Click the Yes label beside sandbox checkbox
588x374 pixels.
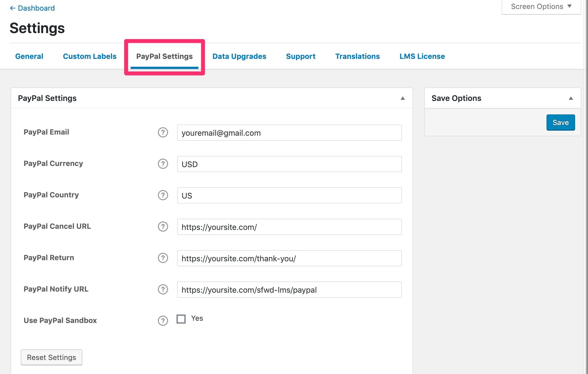click(x=197, y=318)
